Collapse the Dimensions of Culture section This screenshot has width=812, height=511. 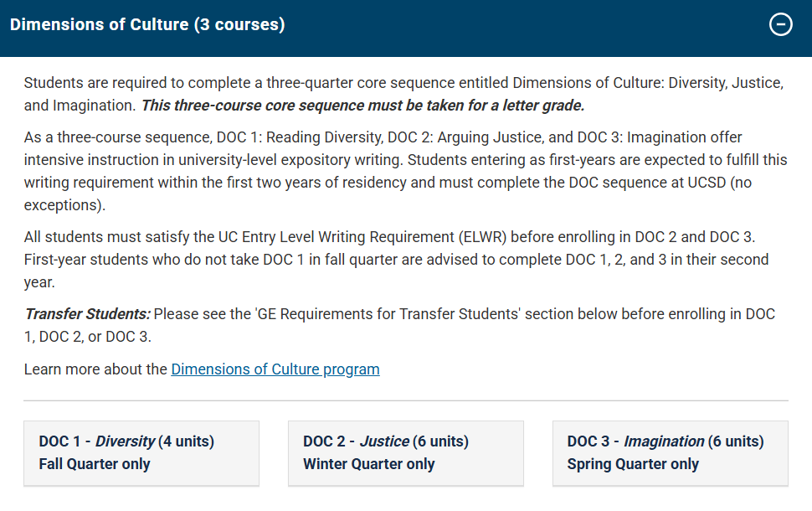[x=780, y=25]
